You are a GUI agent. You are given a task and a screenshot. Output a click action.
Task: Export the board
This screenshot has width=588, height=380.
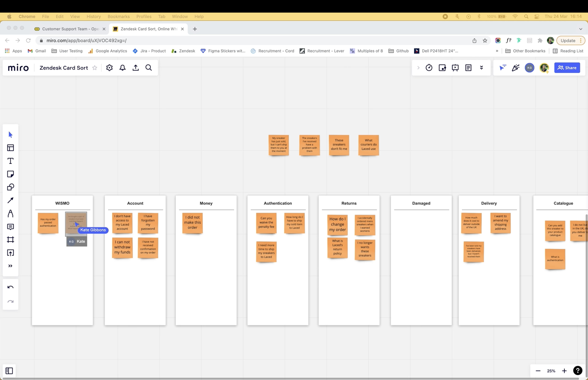coord(135,68)
